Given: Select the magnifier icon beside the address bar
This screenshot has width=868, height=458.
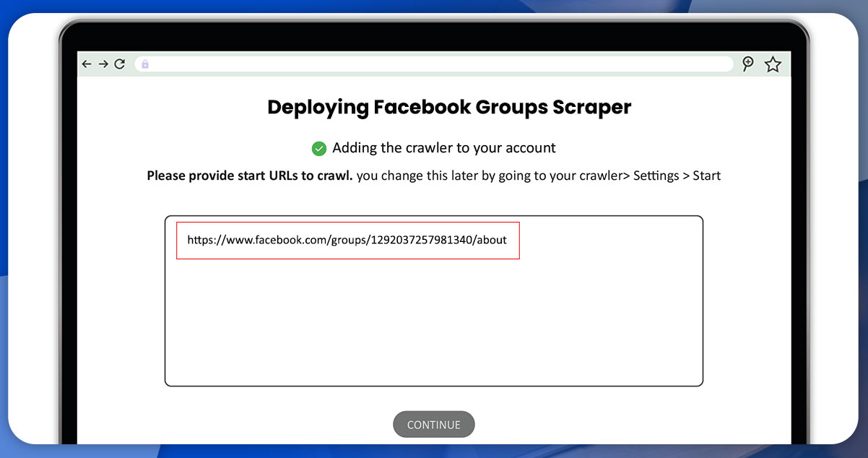Looking at the screenshot, I should coord(748,64).
